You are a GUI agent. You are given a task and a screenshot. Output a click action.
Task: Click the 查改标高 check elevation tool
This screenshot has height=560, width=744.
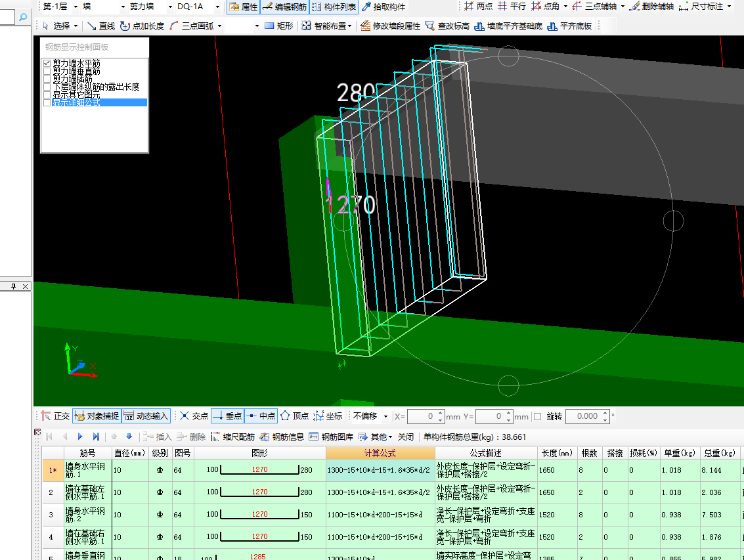point(447,26)
